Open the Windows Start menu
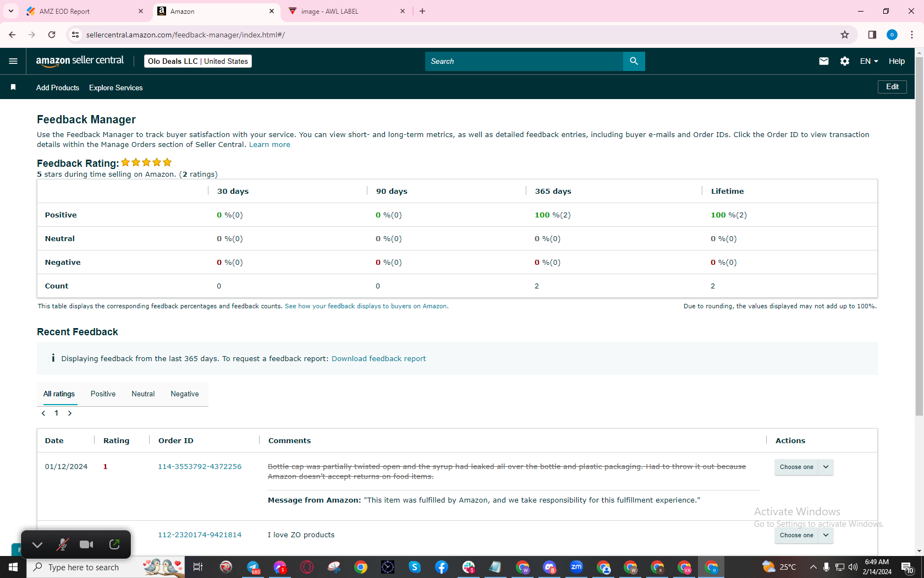 pos(13,567)
